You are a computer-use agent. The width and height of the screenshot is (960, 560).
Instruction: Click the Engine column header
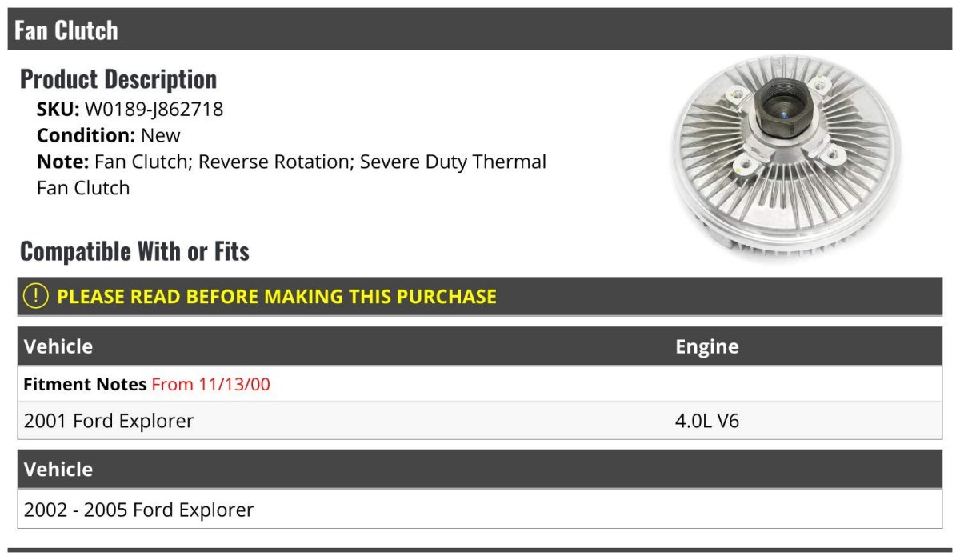[706, 346]
